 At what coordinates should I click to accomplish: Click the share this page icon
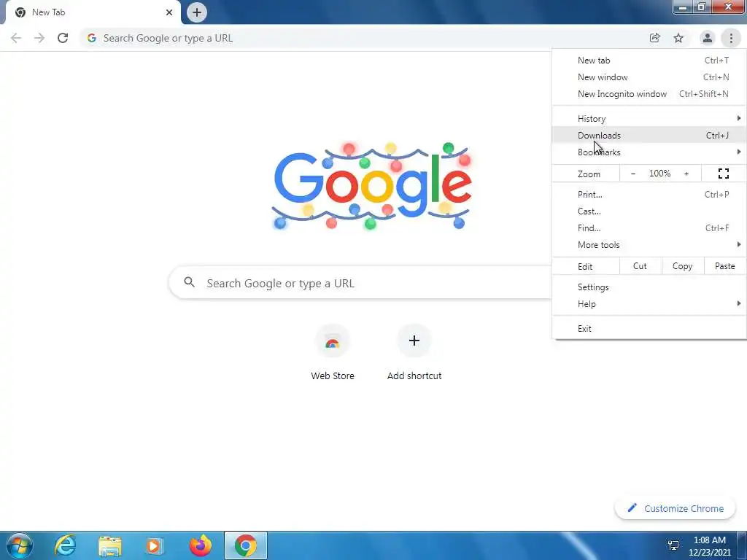coord(655,38)
